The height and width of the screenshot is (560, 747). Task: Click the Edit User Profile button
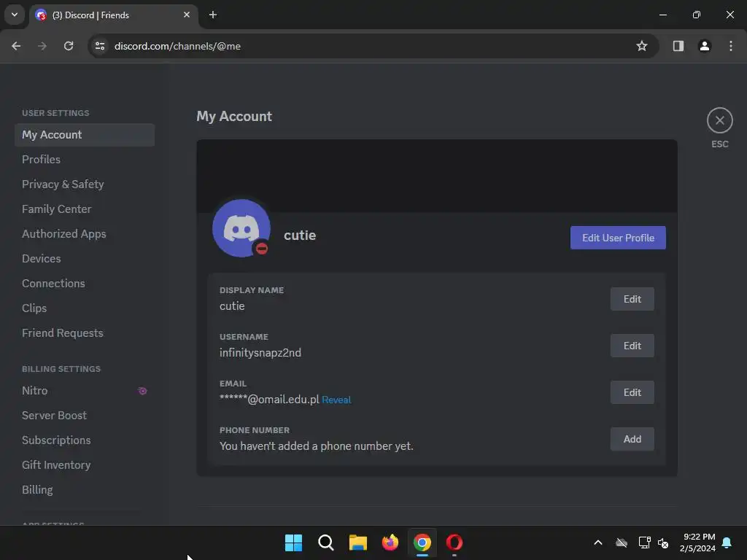[x=618, y=238]
